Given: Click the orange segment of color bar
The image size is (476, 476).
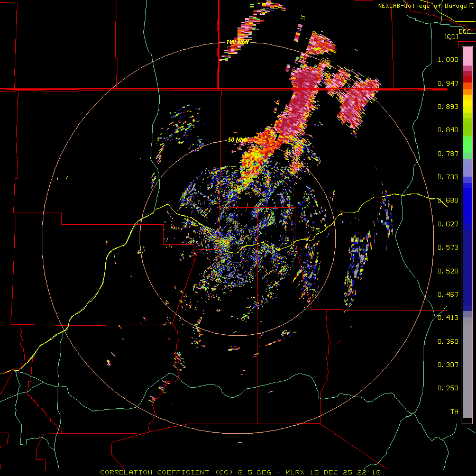Looking at the screenshot, I should (467, 91).
